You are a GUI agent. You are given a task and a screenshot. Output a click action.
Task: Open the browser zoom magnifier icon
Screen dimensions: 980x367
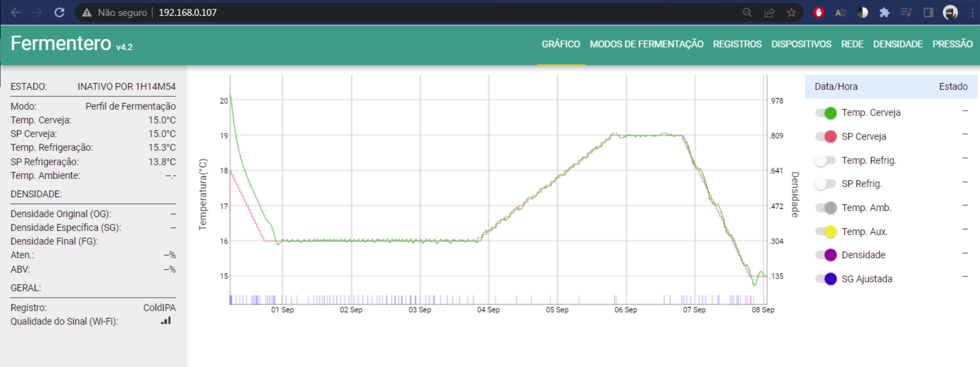point(747,12)
